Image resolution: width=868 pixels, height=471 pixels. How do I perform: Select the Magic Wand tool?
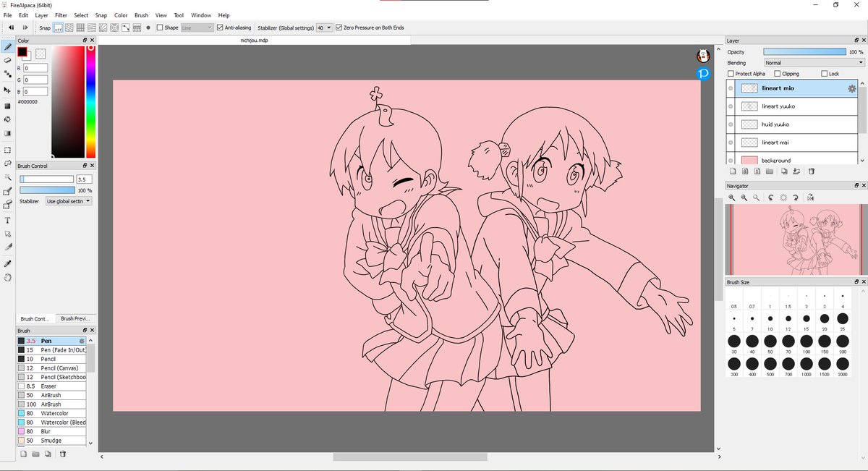[x=8, y=177]
